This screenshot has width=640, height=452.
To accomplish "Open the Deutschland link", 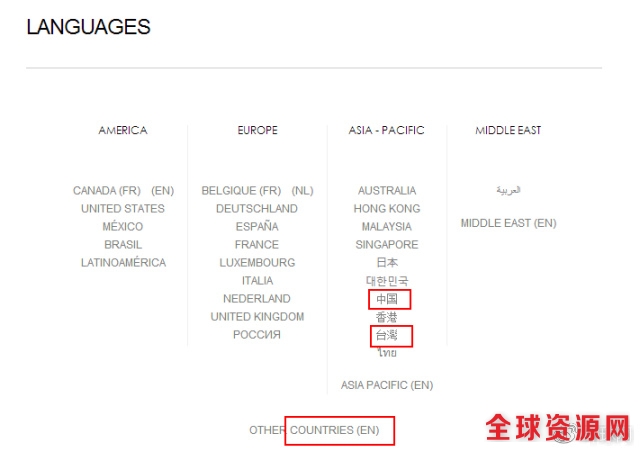I will [257, 209].
